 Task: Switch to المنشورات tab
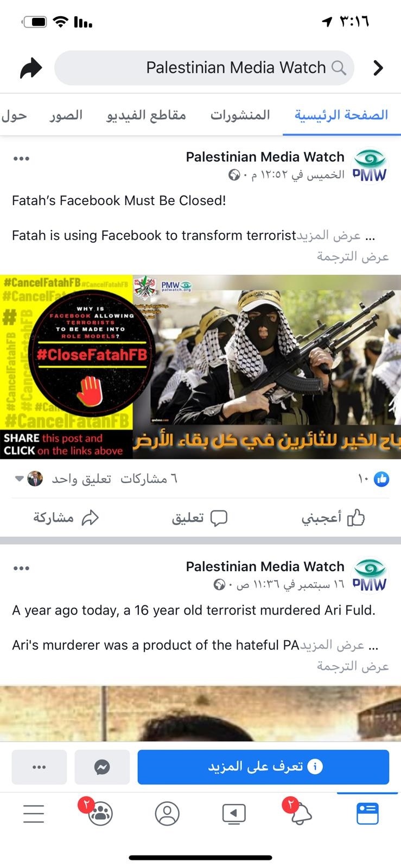click(x=240, y=115)
